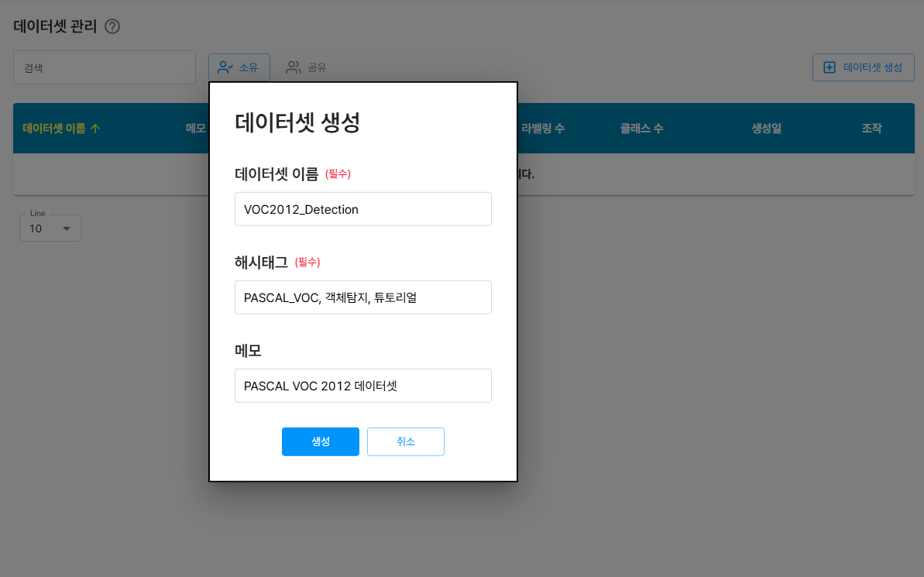Click the 검색 search field

(105, 67)
